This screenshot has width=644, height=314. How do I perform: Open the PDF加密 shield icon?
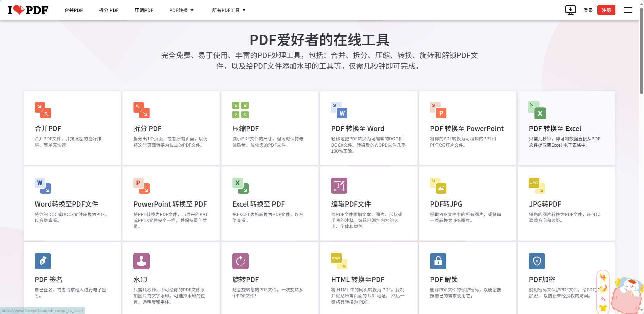[537, 261]
